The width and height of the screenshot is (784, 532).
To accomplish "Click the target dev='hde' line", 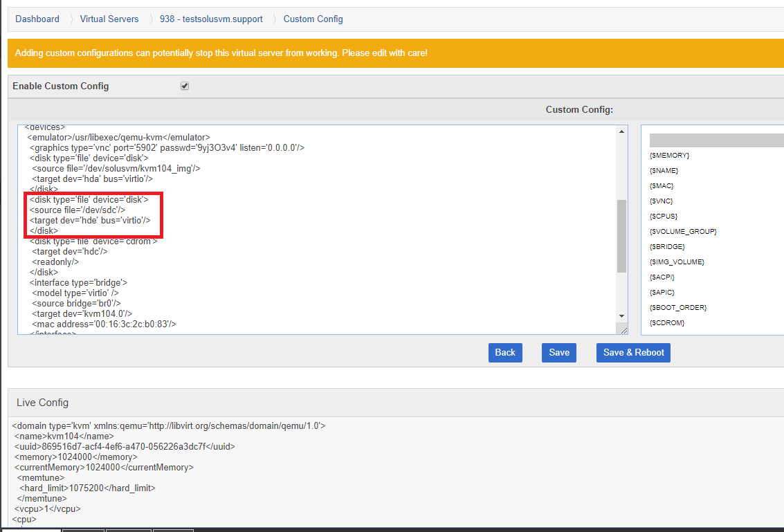I will pyautogui.click(x=89, y=221).
